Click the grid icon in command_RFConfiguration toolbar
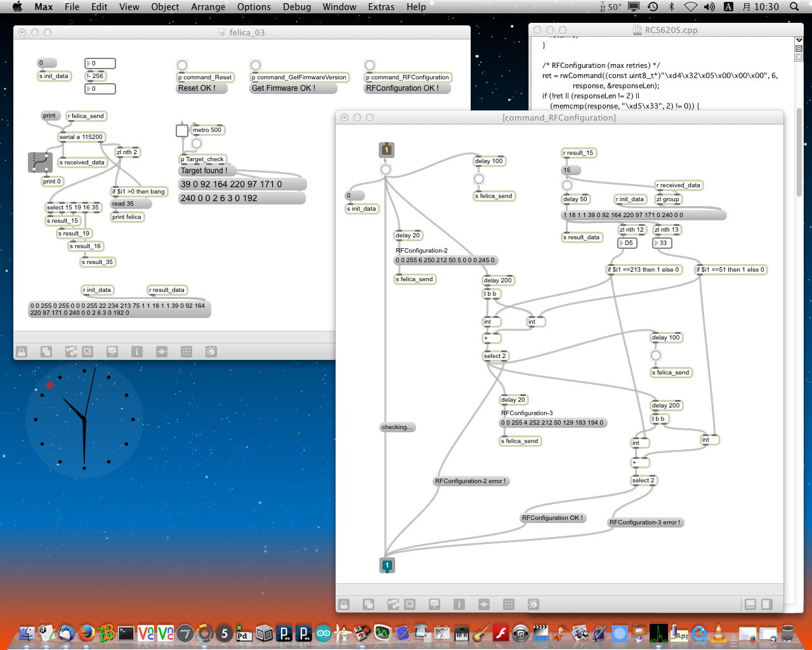The width and height of the screenshot is (812, 650). click(x=508, y=604)
